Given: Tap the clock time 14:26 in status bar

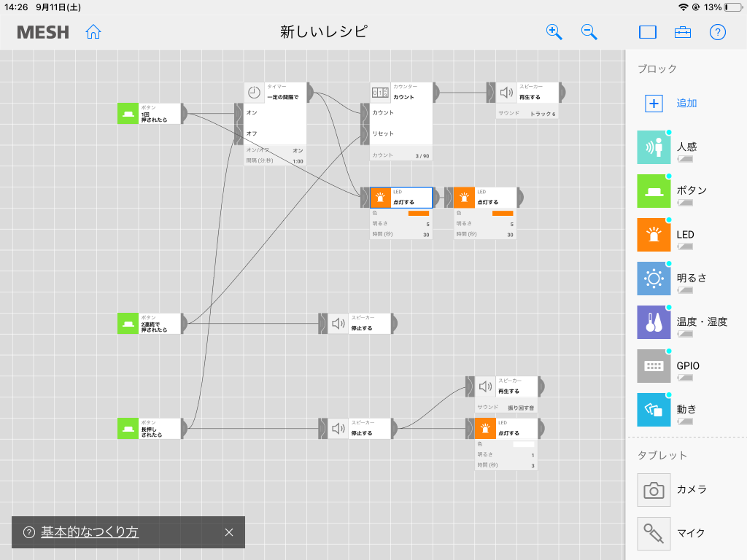Looking at the screenshot, I should pos(16,7).
